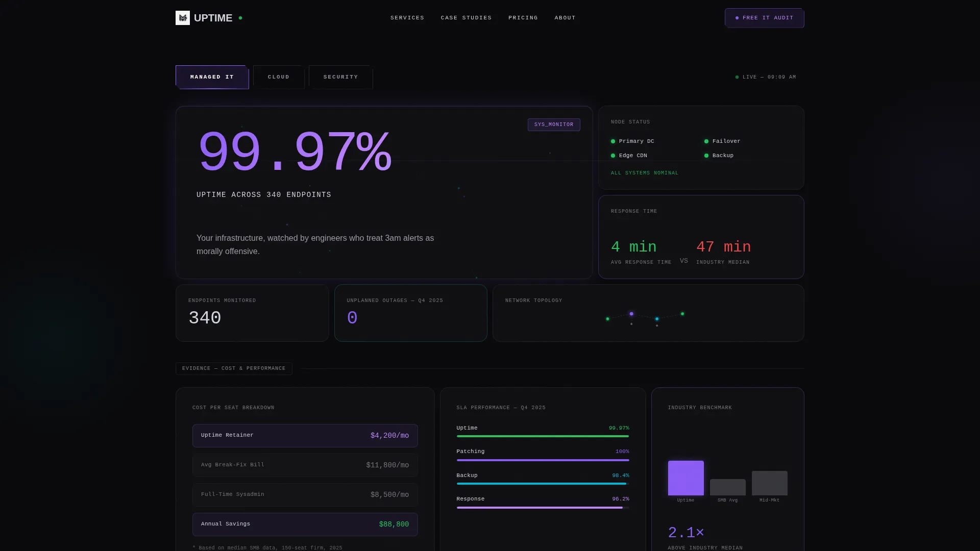Switch to the Security tab
980x551 pixels.
(x=340, y=77)
